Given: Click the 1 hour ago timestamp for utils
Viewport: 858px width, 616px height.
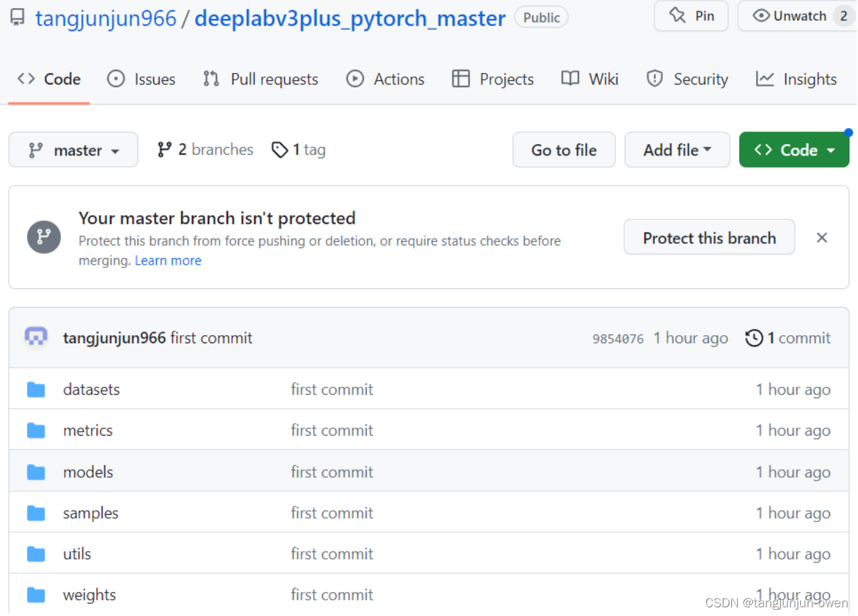Looking at the screenshot, I should [x=793, y=554].
